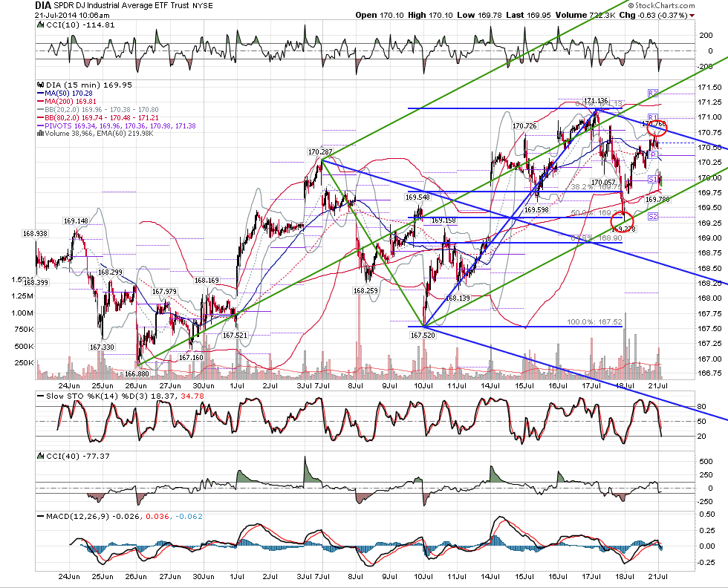This screenshot has height=588, width=728.
Task: Select the S1 pivot marker box
Action: click(653, 179)
